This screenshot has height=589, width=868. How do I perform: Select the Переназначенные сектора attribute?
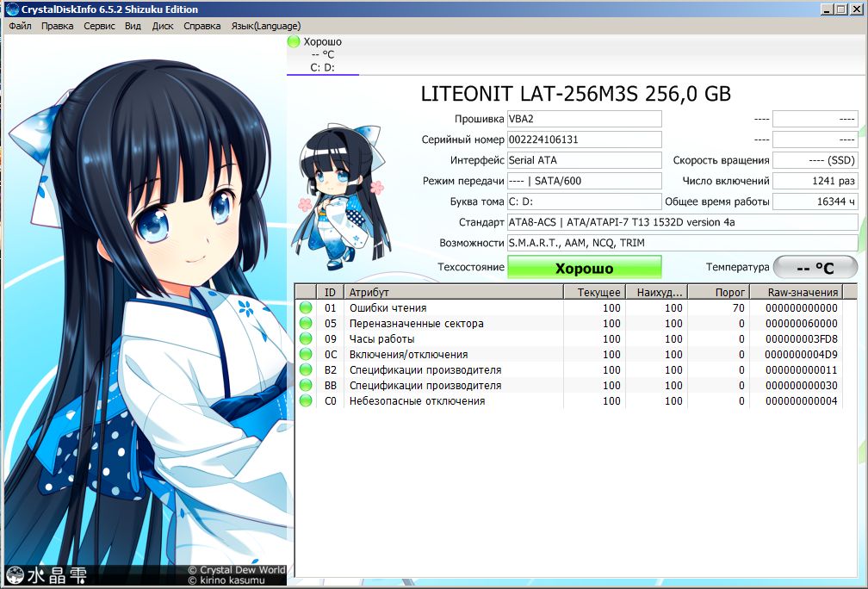(x=416, y=323)
